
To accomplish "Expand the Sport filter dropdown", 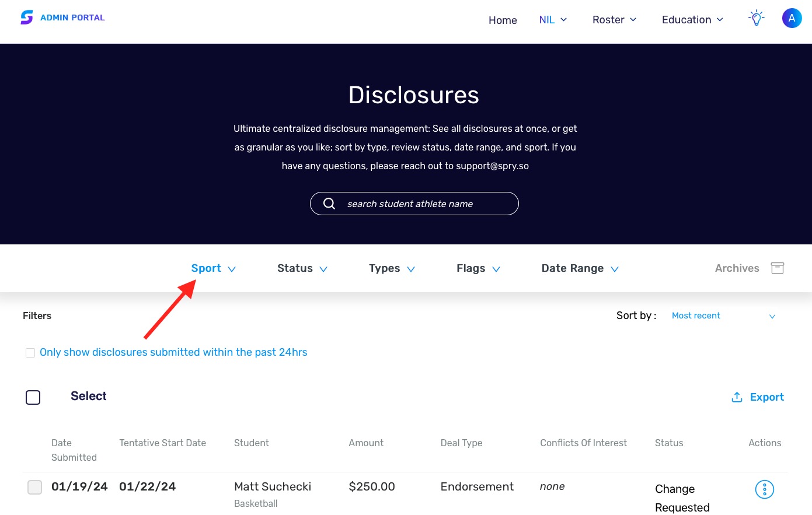I will [x=214, y=268].
